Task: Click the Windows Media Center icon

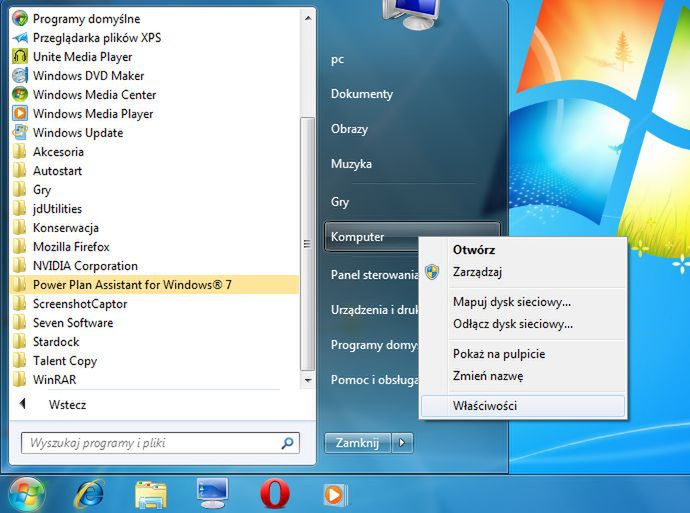Action: tap(20, 95)
